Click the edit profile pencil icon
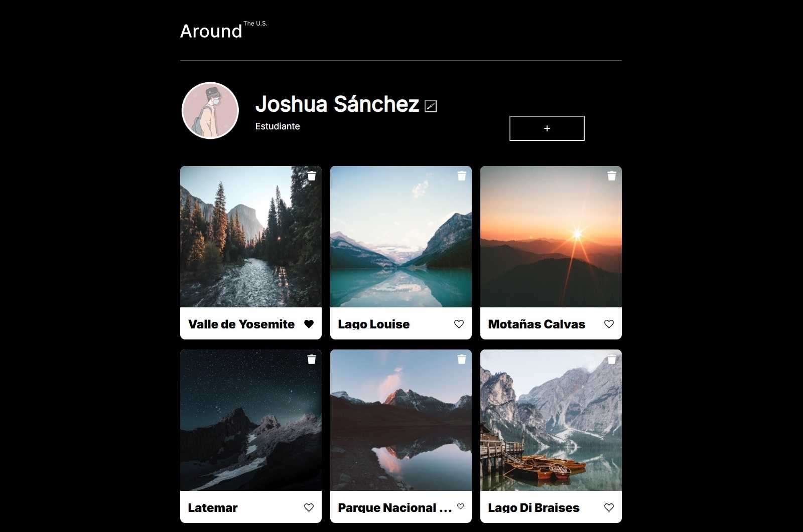The height and width of the screenshot is (532, 803). (431, 106)
